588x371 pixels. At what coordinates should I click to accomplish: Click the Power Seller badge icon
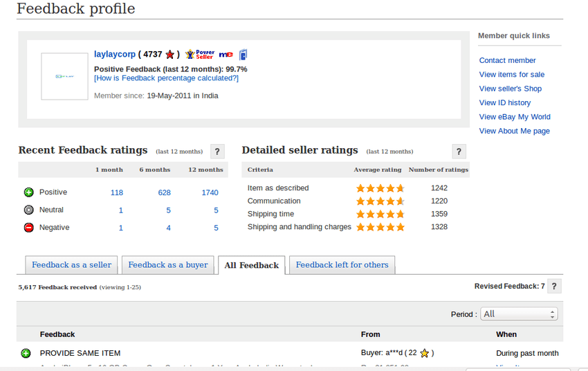point(200,55)
